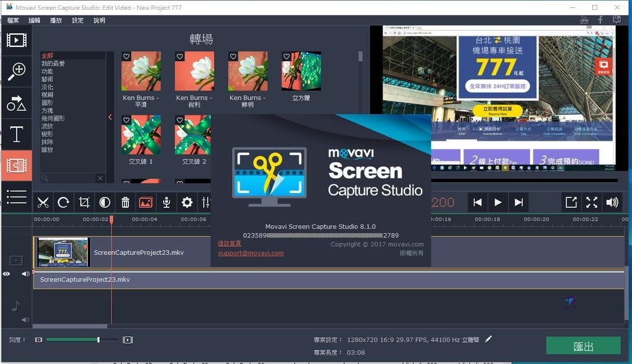Clear the transitions search with the X
This screenshot has width=632, height=364.
coord(101,178)
